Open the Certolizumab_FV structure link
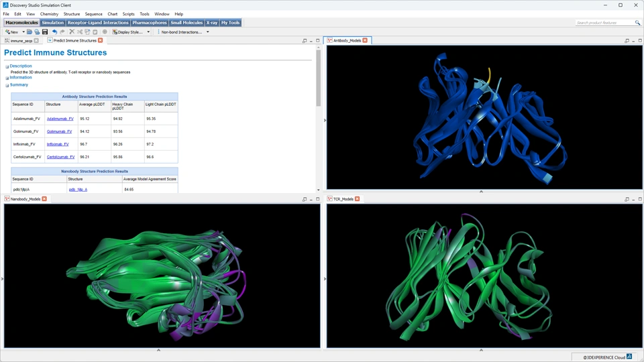The image size is (644, 362). click(x=61, y=157)
